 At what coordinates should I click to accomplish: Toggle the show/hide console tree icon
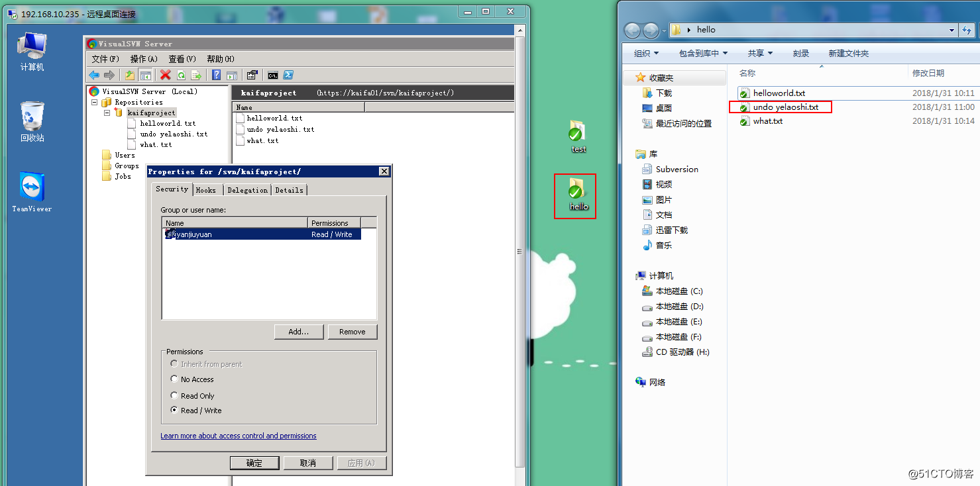pos(145,75)
